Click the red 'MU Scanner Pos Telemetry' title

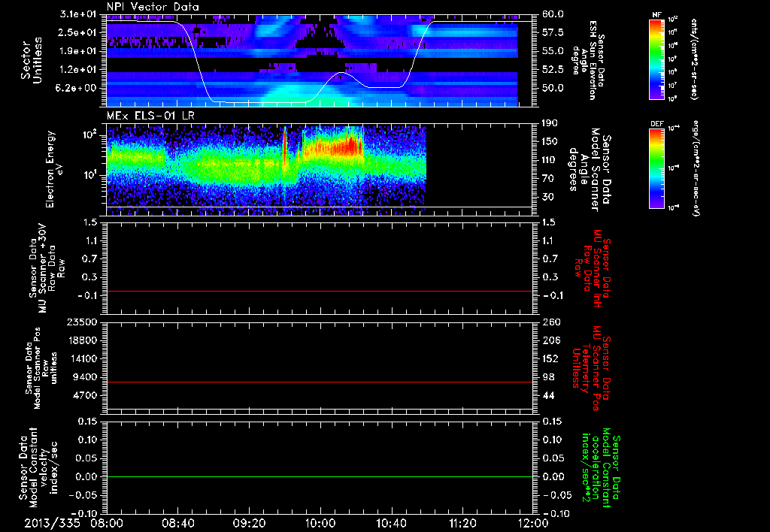592,368
